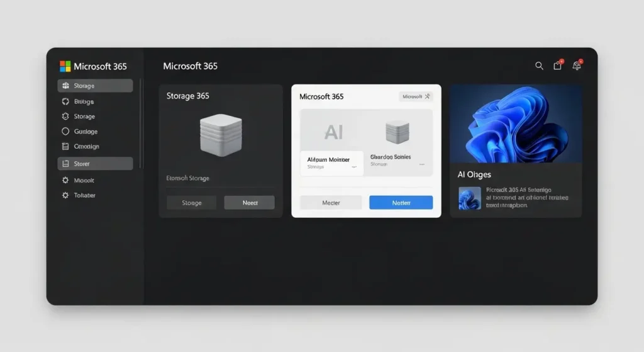
Task: Open the Omodiign sidebar entry
Action: (86, 146)
